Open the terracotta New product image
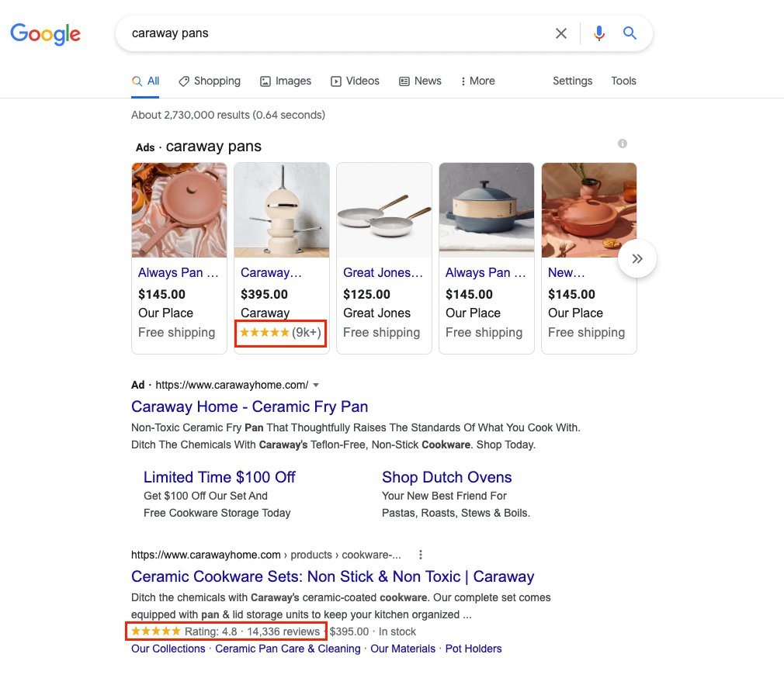 (x=589, y=210)
